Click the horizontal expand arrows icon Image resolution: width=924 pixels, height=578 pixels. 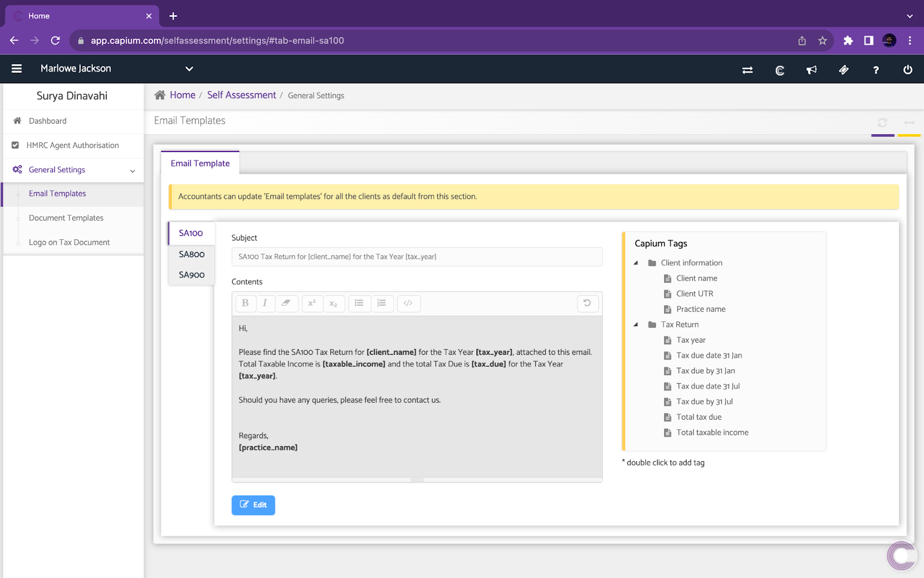click(910, 123)
